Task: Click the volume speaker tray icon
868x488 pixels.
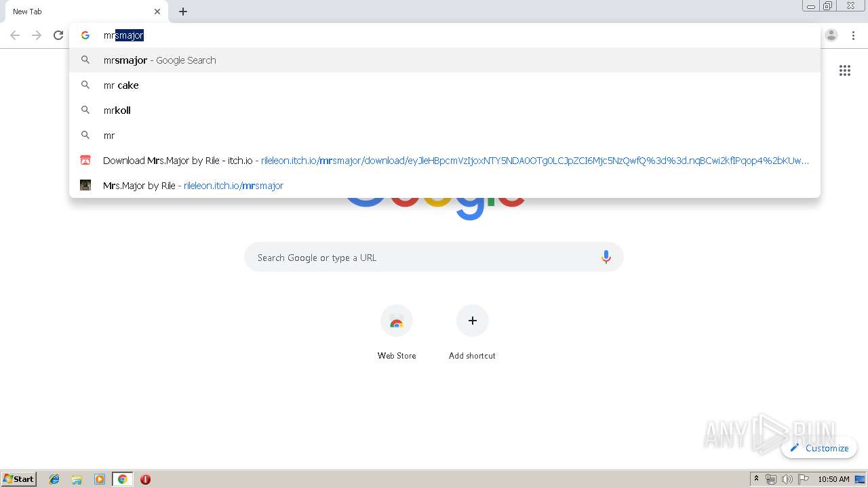Action: pos(787,479)
